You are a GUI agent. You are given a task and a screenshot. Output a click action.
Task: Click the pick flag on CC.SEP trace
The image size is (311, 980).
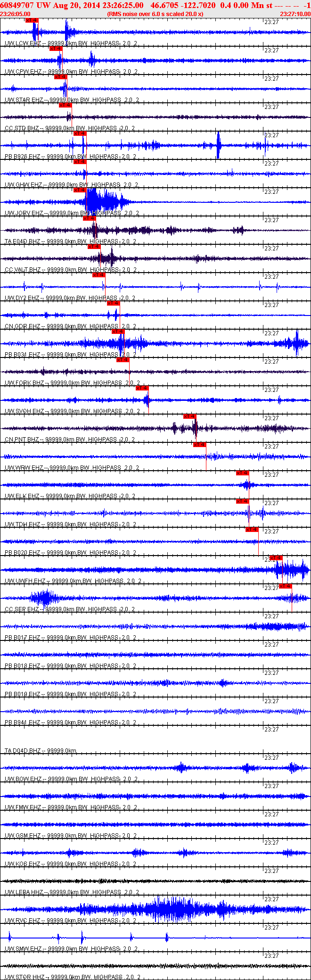[286, 586]
